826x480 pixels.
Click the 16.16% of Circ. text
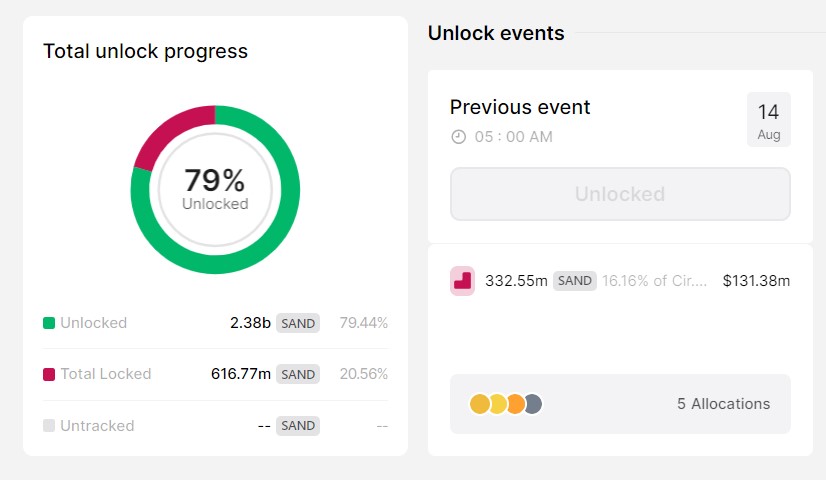[655, 281]
